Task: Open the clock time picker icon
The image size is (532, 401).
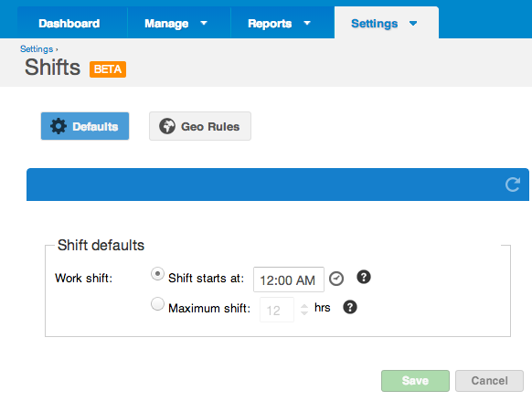Action: (x=336, y=279)
